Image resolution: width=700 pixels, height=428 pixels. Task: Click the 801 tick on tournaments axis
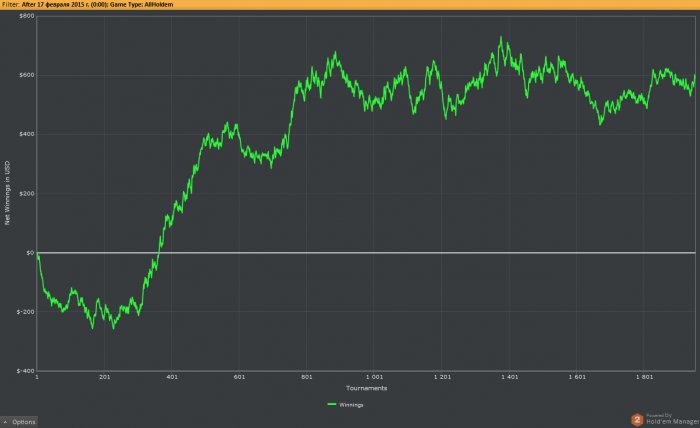307,378
